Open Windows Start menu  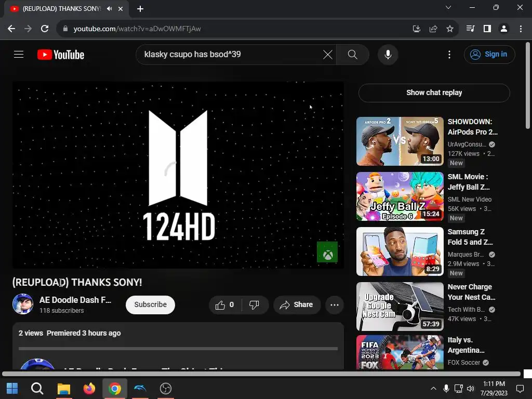pyautogui.click(x=12, y=389)
